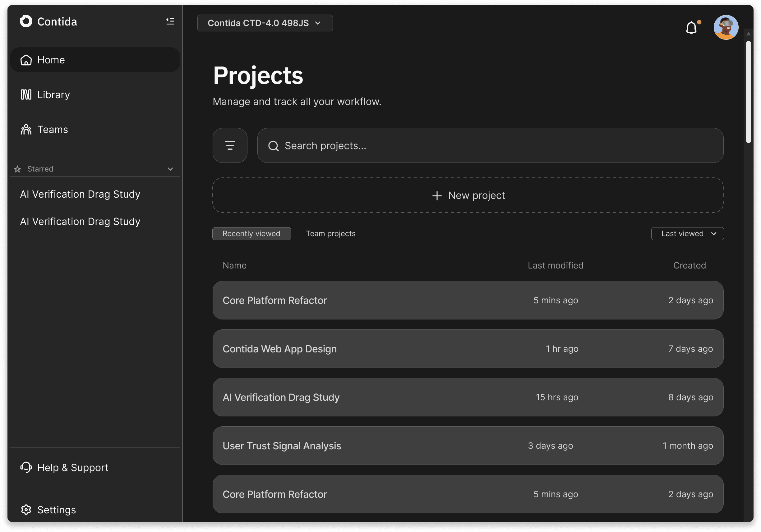Open Teams from the sidebar
The height and width of the screenshot is (532, 761).
coord(52,130)
